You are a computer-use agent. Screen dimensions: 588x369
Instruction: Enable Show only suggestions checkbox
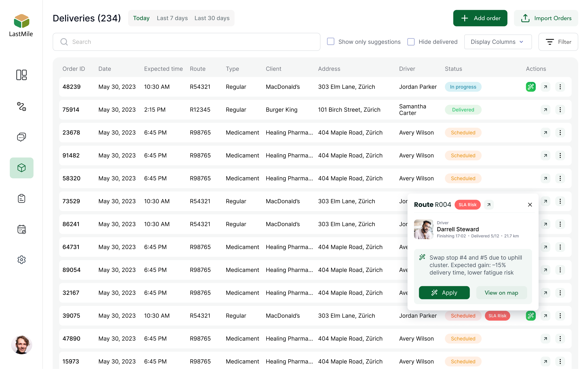(331, 42)
